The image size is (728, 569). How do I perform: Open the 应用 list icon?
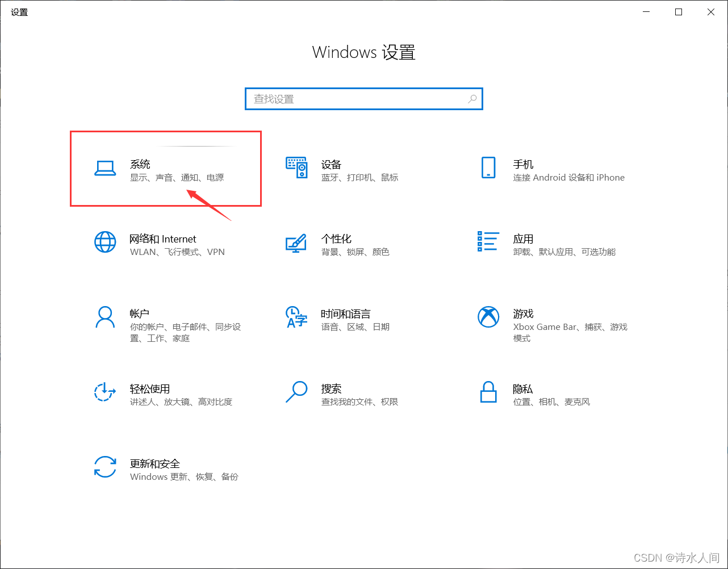point(488,241)
